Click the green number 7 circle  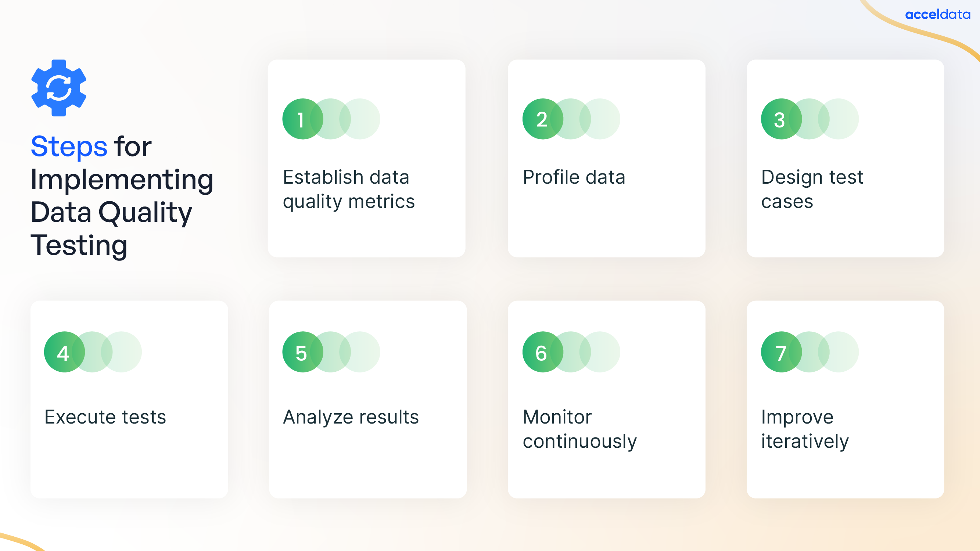click(781, 352)
